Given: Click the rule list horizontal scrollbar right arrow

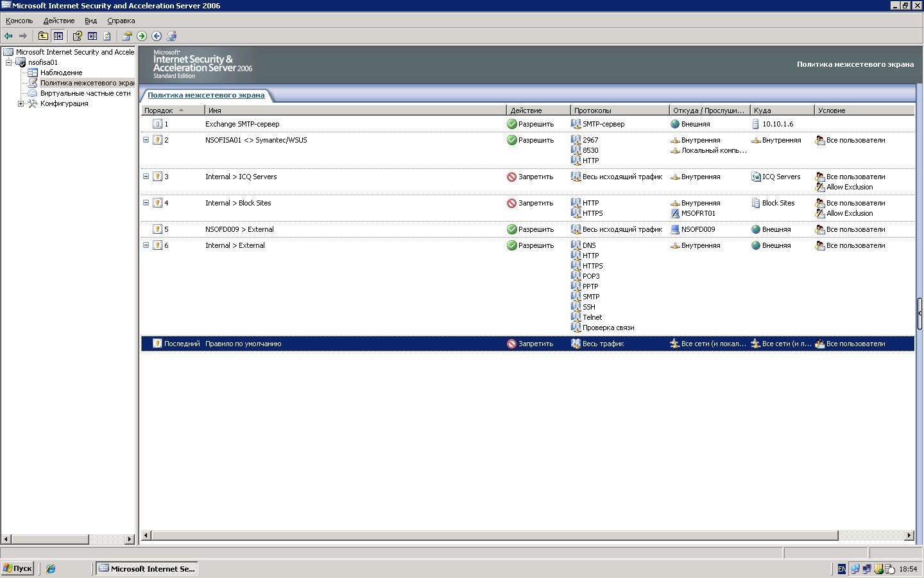Looking at the screenshot, I should [x=909, y=536].
